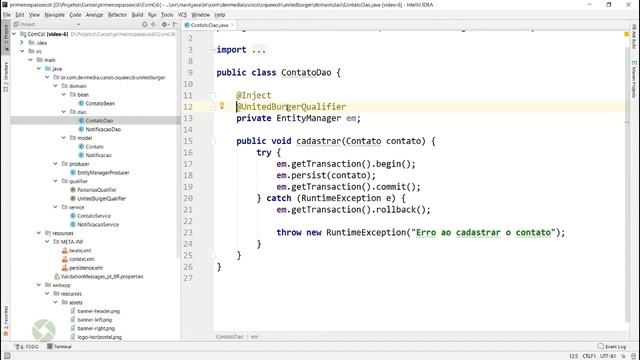Collapse the java source folder
This screenshot has height=360, width=640.
(39, 69)
